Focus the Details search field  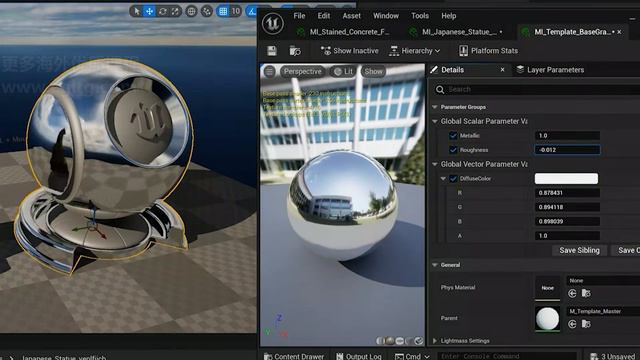point(538,89)
